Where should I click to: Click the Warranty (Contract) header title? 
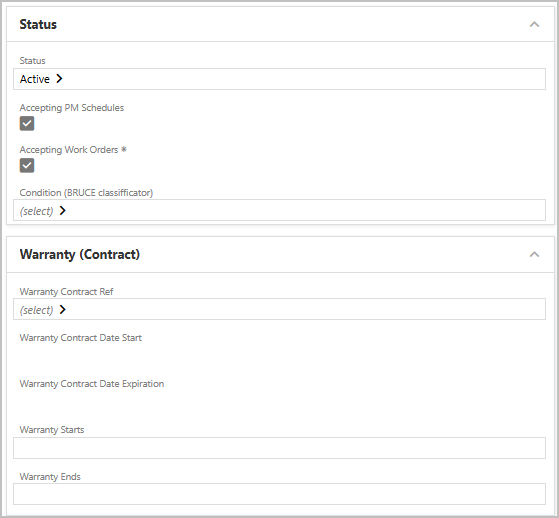(80, 255)
